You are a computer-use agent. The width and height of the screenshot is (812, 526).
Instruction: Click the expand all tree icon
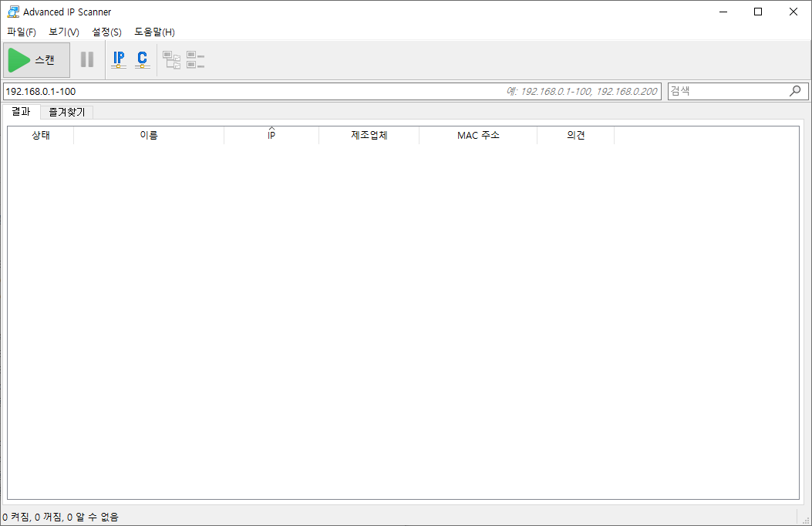pos(171,60)
